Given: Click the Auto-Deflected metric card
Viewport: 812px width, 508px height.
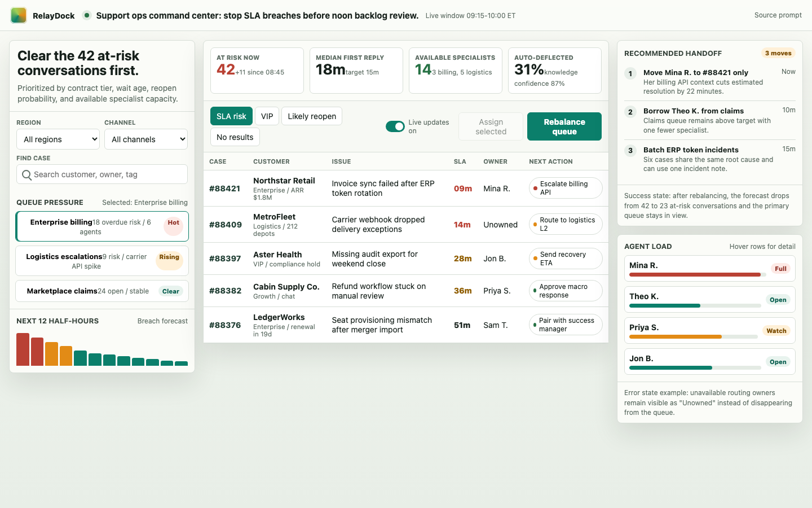Looking at the screenshot, I should tap(555, 71).
